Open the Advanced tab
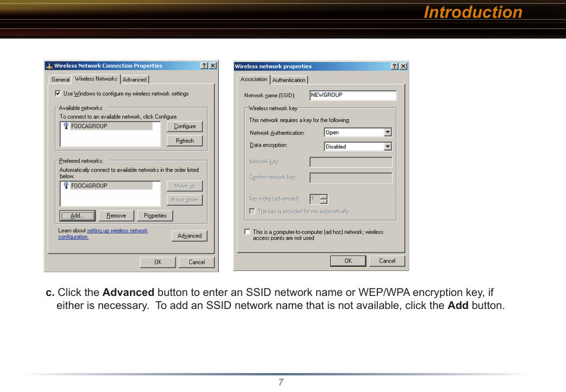Viewport: 566px width, 392px height. click(x=135, y=79)
